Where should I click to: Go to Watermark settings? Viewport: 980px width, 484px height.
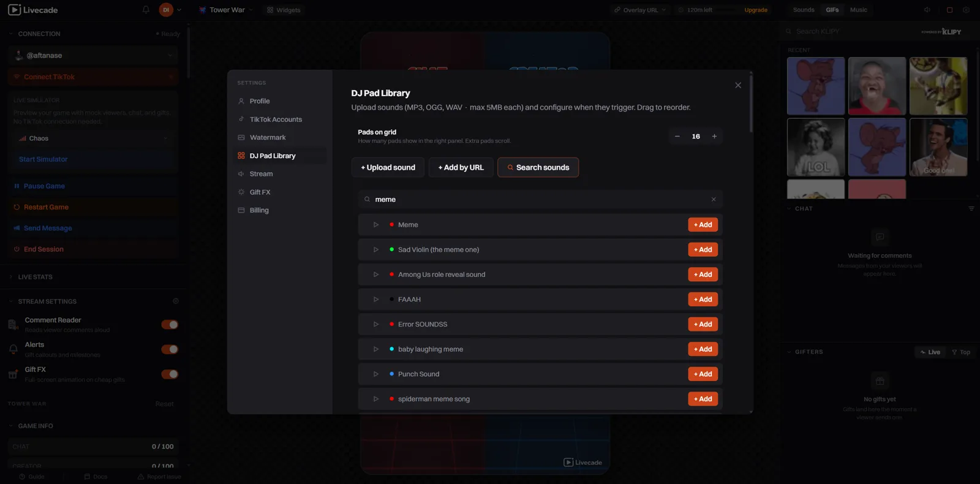click(281, 138)
